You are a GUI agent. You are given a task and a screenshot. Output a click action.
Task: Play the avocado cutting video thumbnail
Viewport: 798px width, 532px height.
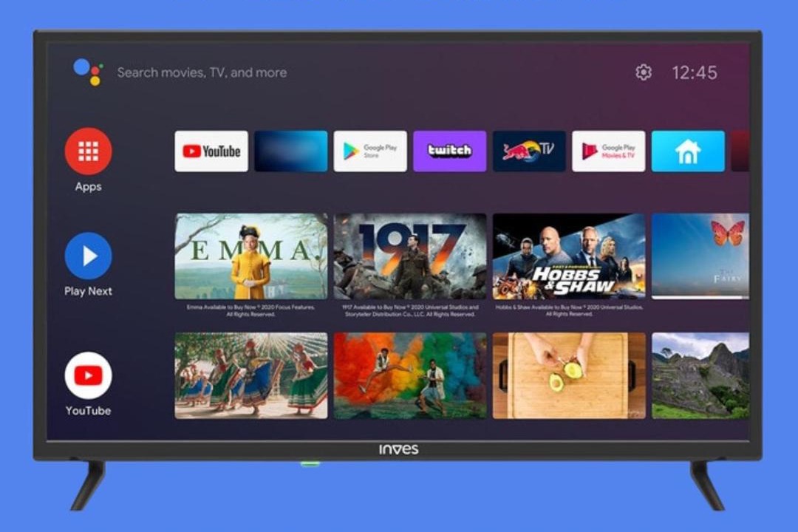click(569, 375)
